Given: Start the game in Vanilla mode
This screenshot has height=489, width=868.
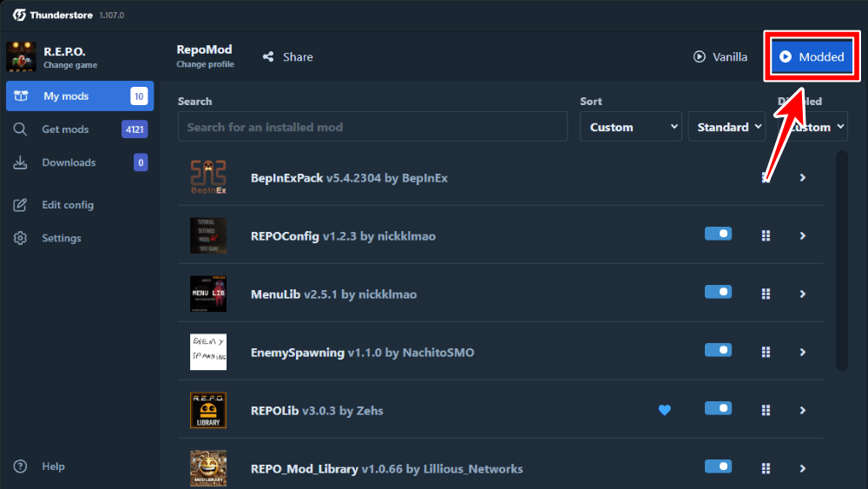Looking at the screenshot, I should (720, 56).
